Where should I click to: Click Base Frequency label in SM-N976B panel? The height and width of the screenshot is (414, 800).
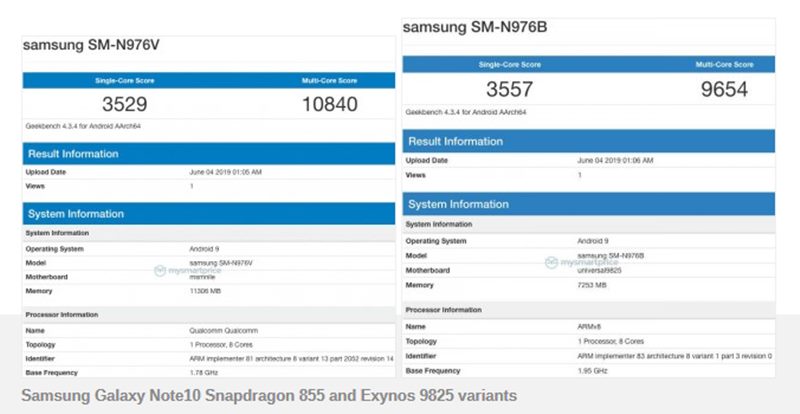[x=433, y=371]
